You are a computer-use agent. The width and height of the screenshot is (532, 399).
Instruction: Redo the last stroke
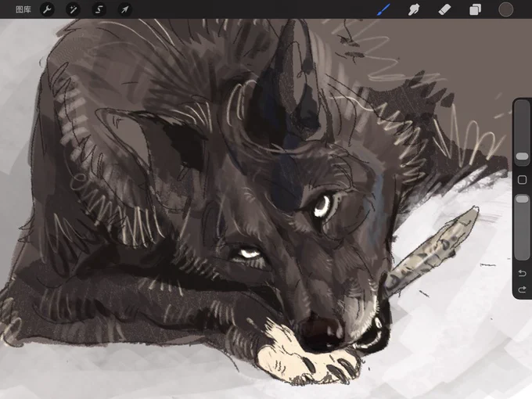pyautogui.click(x=522, y=289)
